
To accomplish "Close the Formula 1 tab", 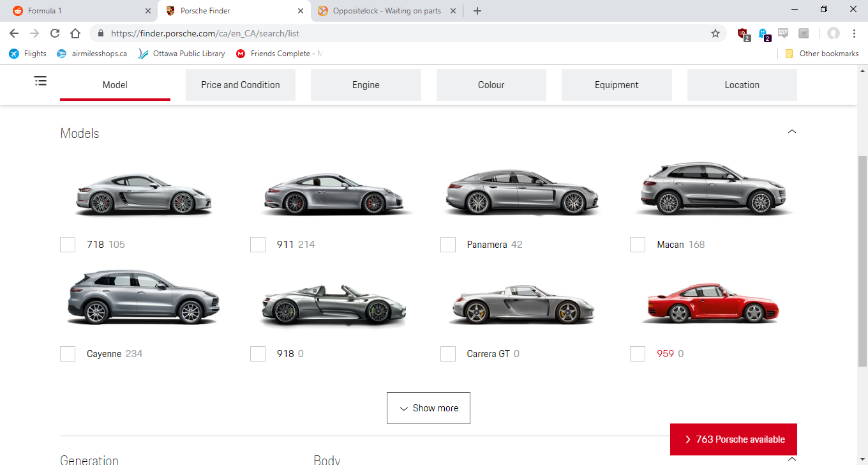I will pos(148,11).
